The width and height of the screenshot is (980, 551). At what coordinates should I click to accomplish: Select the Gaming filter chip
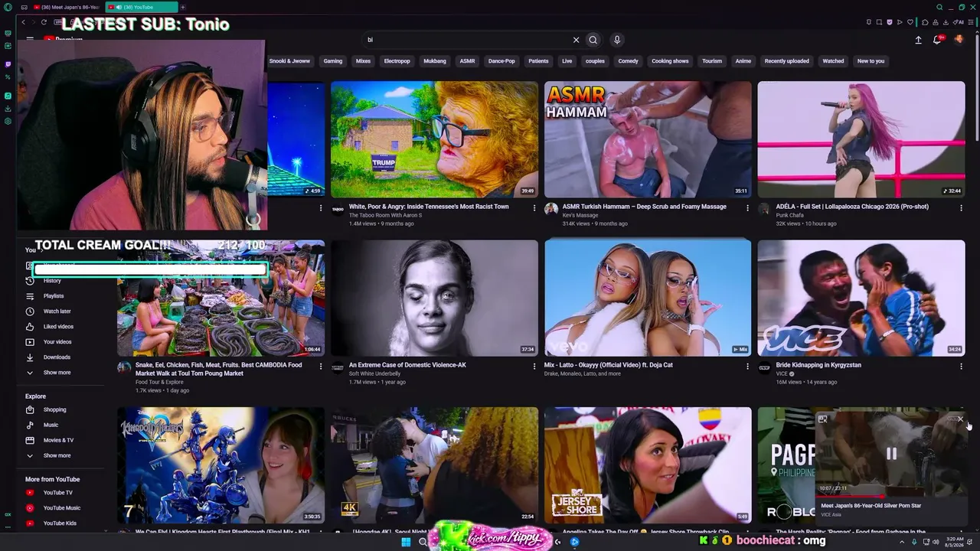click(x=333, y=61)
